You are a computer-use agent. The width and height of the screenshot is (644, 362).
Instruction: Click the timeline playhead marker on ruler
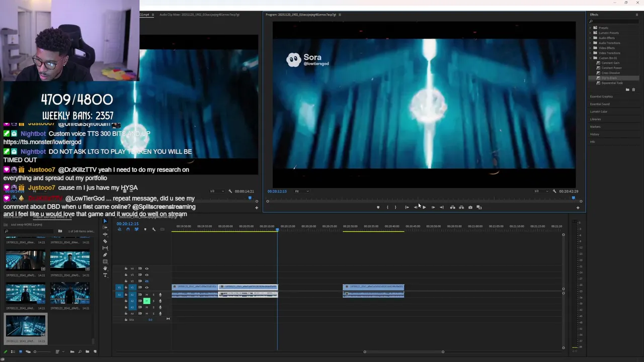(277, 230)
